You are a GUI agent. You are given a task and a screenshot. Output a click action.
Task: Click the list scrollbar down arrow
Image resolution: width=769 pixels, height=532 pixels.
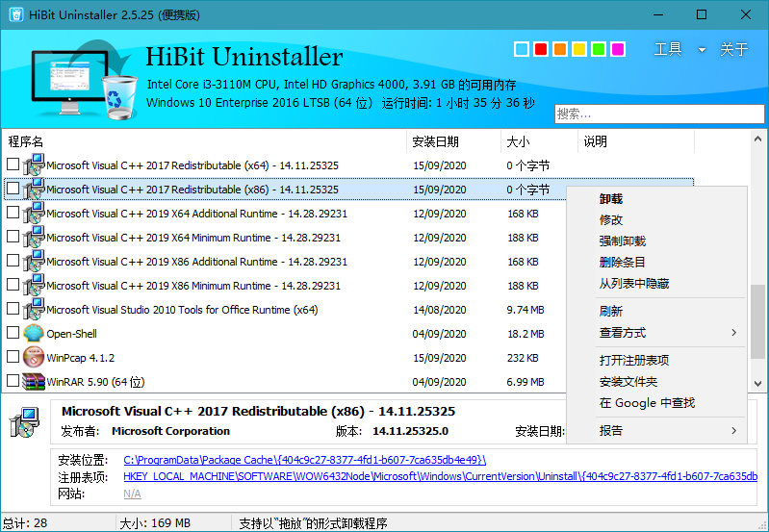point(757,384)
